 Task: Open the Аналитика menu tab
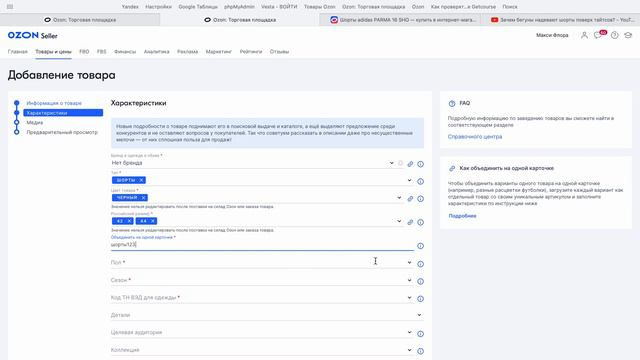pos(156,52)
